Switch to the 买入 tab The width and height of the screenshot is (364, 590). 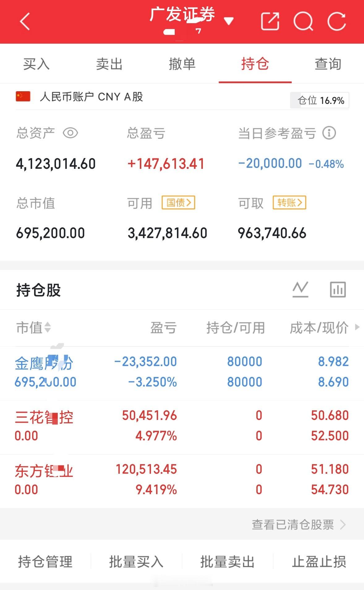pos(36,64)
